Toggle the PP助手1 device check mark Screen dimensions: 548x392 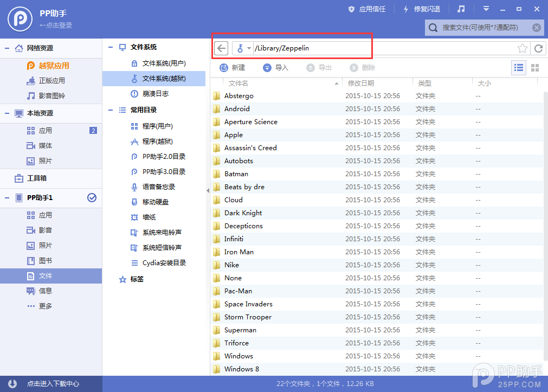coord(92,197)
